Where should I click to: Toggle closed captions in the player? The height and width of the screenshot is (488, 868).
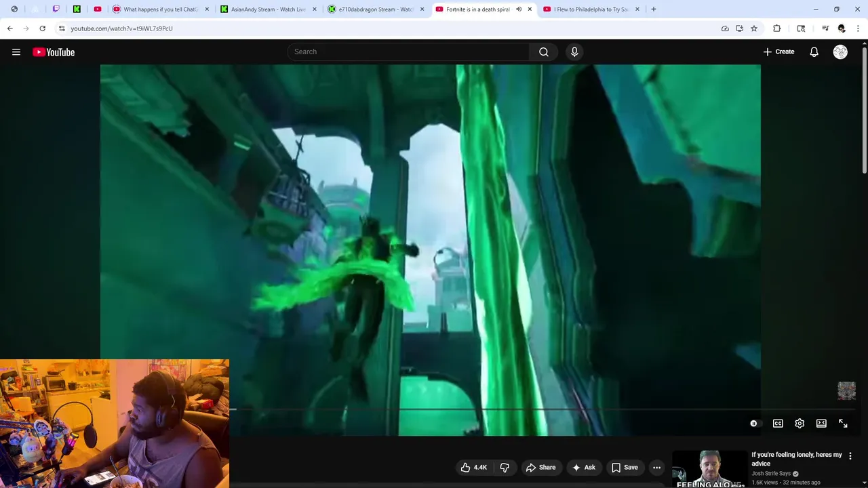(x=778, y=424)
